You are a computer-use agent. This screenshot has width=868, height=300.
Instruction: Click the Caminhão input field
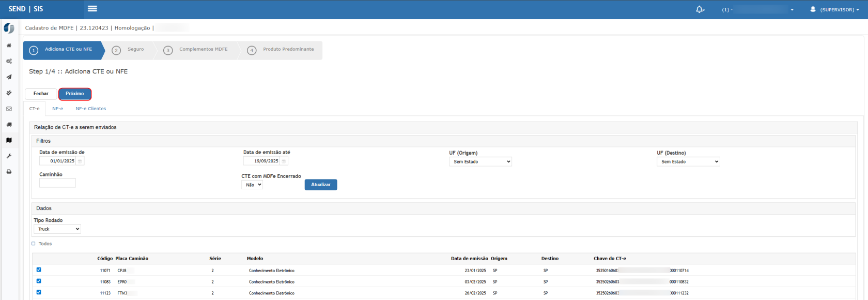[x=57, y=183]
